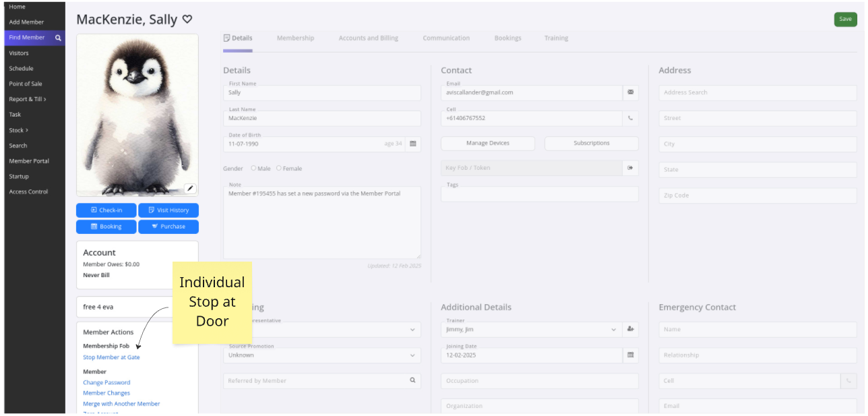Open Add Member in the sidebar
This screenshot has height=416, width=868.
(26, 22)
